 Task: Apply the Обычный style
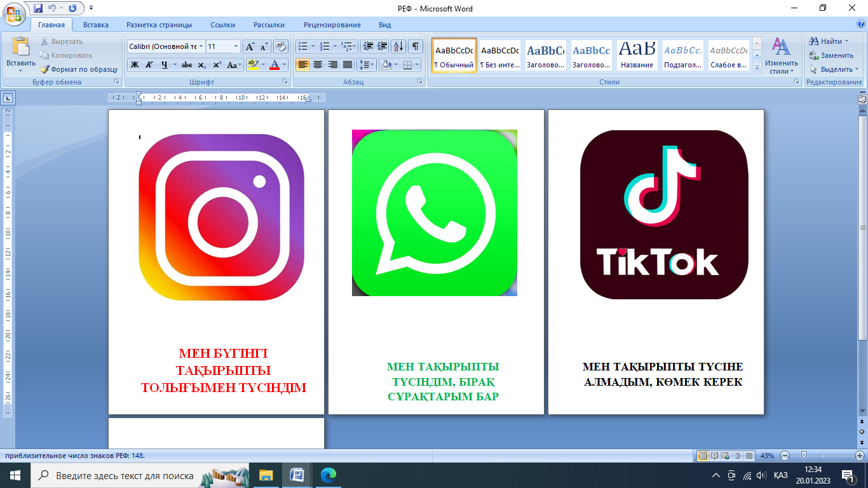[x=454, y=56]
